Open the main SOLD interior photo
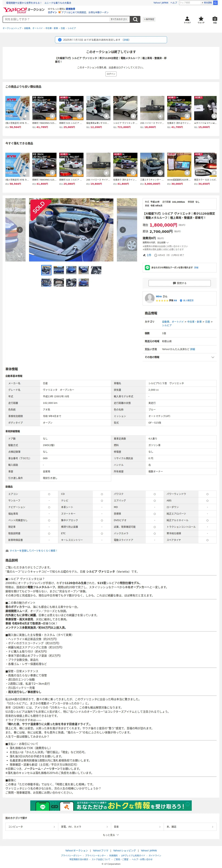The width and height of the screenshot is (222, 868). click(71, 230)
